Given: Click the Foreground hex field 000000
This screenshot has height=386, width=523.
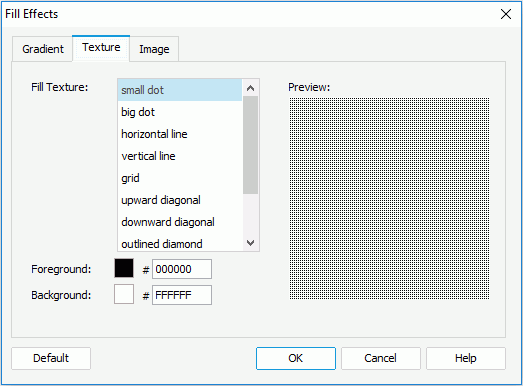Looking at the screenshot, I should tap(182, 269).
